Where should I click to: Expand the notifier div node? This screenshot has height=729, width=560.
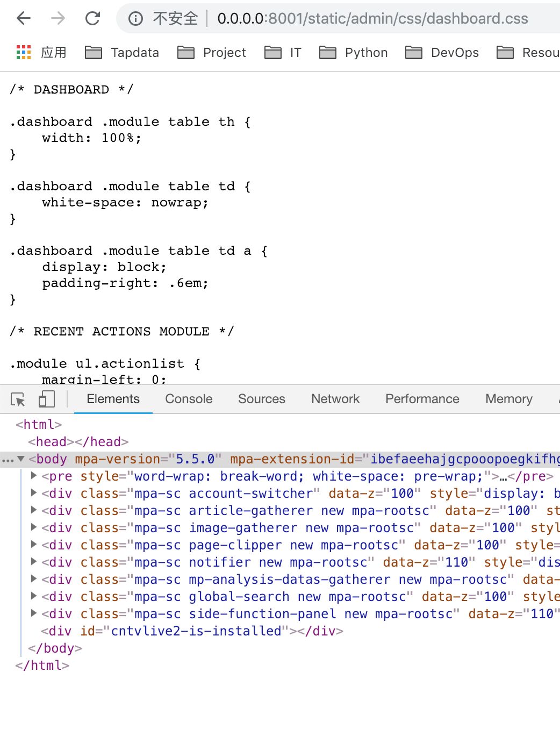[34, 562]
